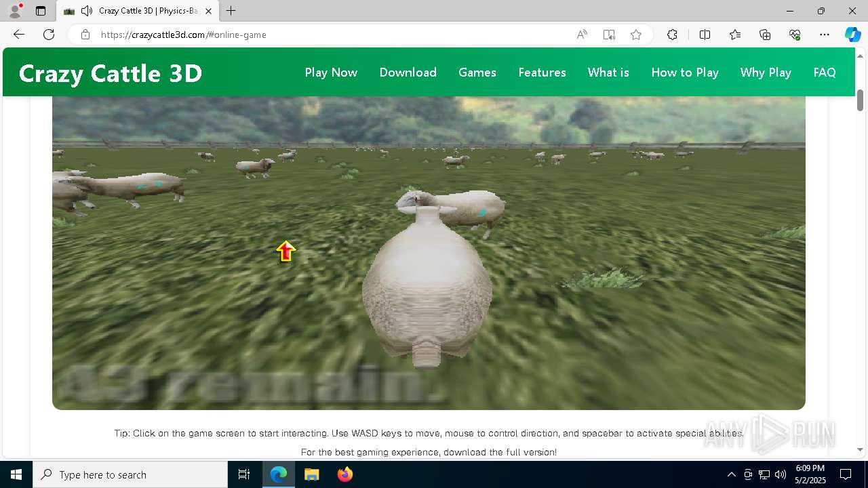This screenshot has height=488, width=868.
Task: Open the volume control icon
Action: [781, 474]
